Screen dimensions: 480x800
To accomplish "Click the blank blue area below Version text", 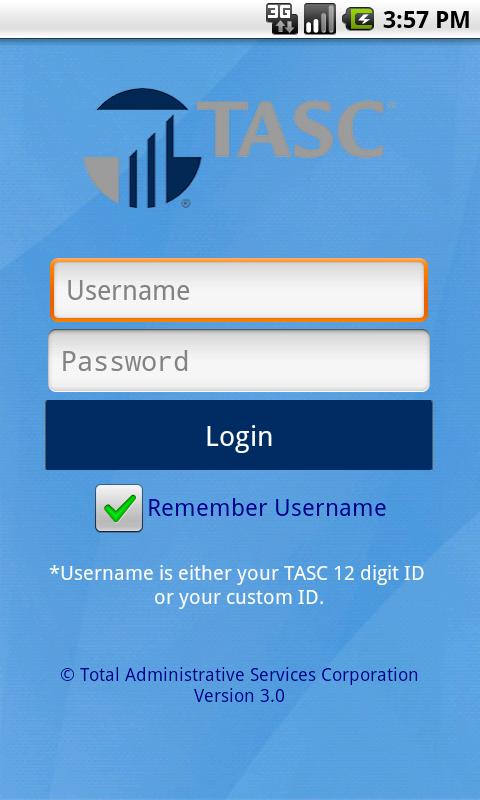I will click(239, 753).
